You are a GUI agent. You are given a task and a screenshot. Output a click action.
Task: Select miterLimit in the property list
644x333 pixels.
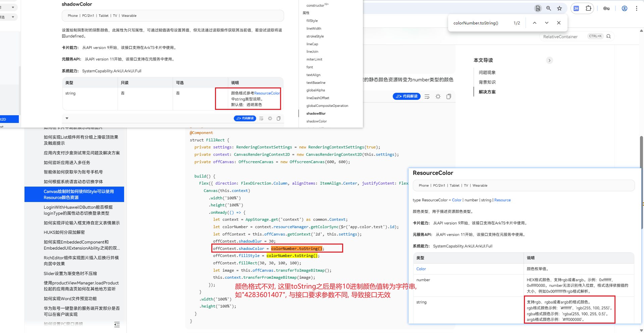point(314,59)
